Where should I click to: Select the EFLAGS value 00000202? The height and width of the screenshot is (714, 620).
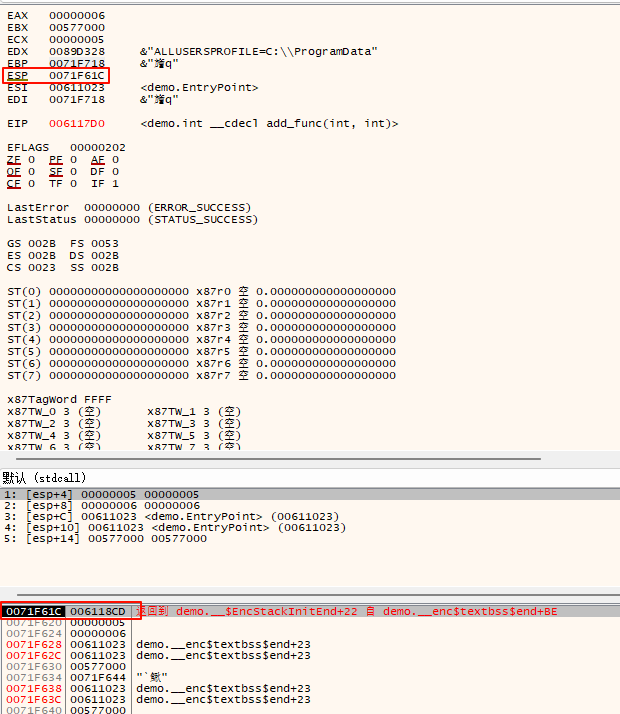[x=97, y=148]
